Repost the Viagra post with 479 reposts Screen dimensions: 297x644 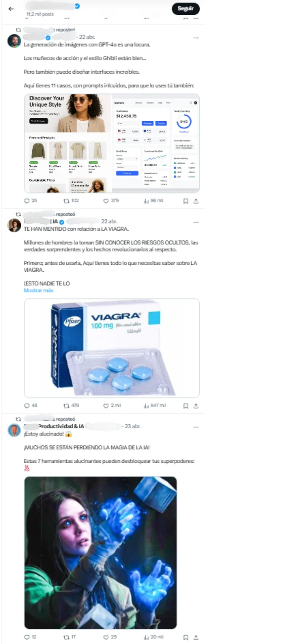click(x=71, y=405)
